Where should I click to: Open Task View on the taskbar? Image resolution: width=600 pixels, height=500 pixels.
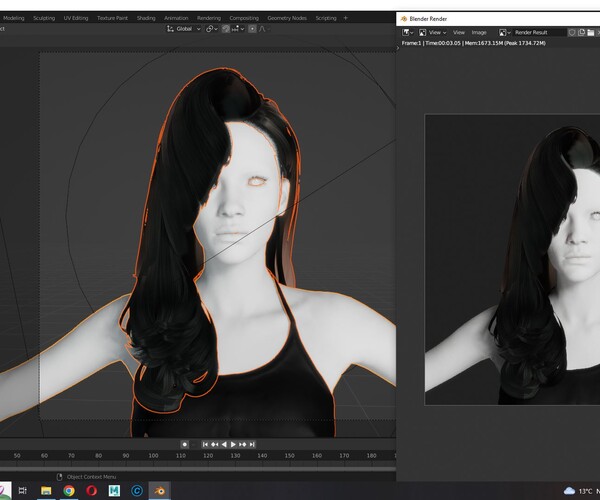click(23, 490)
